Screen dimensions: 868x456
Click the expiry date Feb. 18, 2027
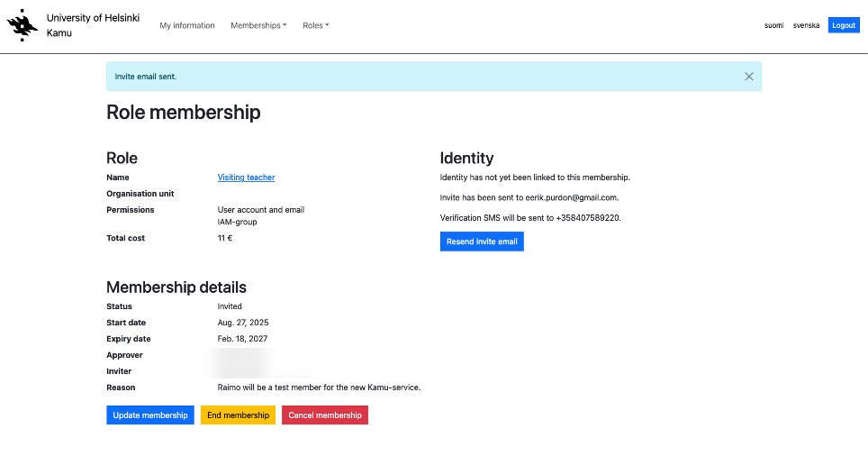click(242, 339)
